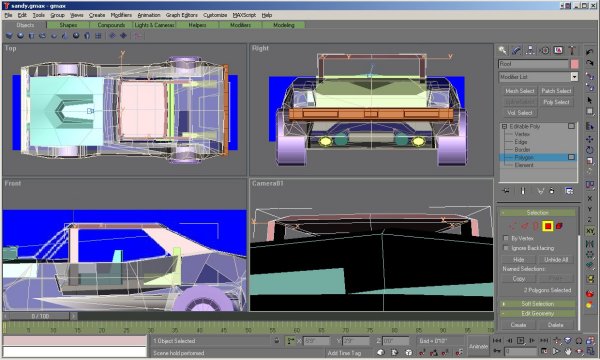Expand the Soft Selection rollout

537,304
